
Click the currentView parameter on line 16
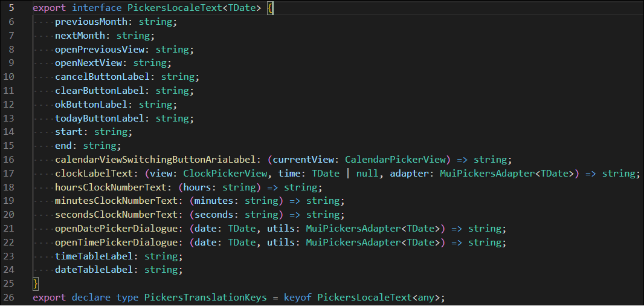click(x=303, y=160)
